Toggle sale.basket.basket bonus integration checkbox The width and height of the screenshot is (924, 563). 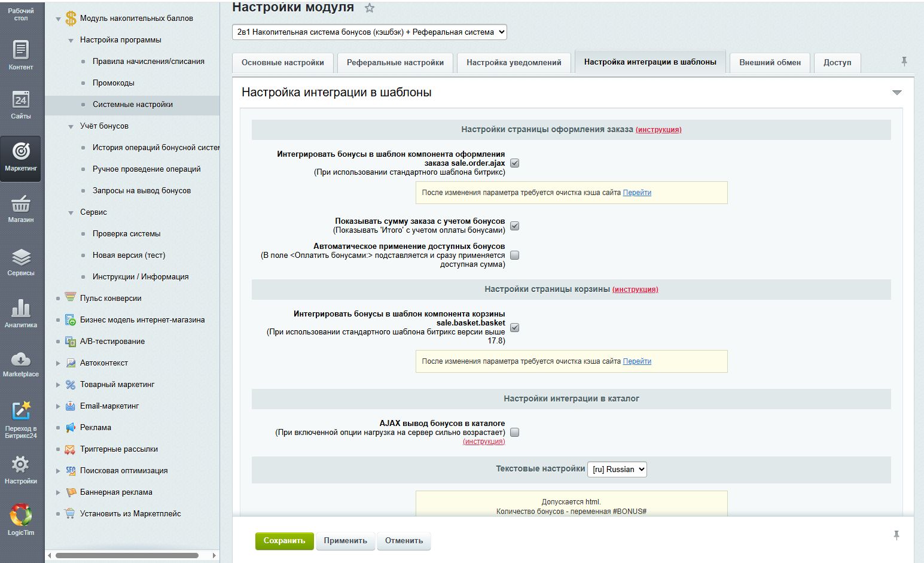(514, 327)
